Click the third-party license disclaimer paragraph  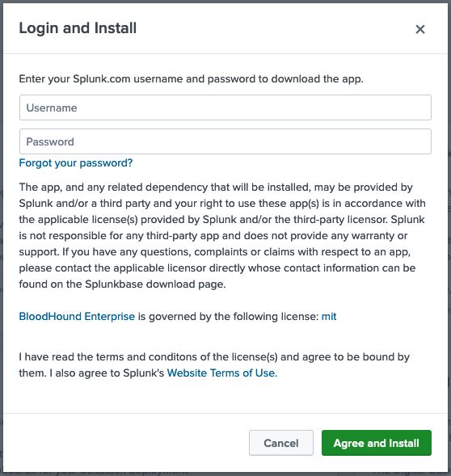coord(222,235)
